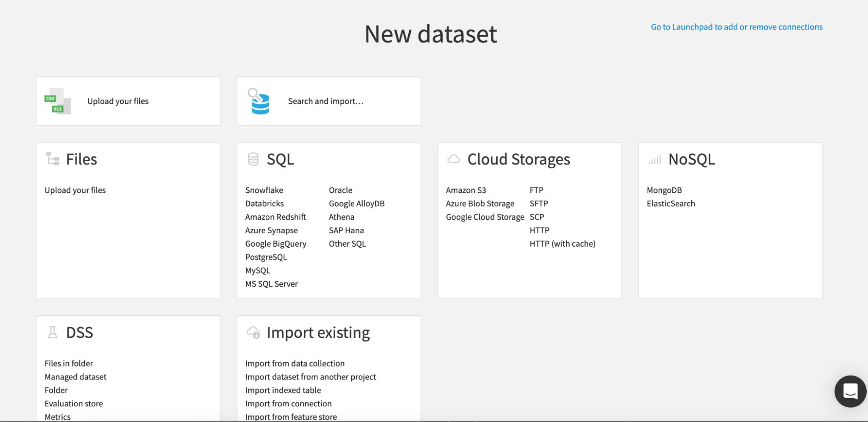Click the cloud icon beside Cloud Storages
868x422 pixels.
453,159
